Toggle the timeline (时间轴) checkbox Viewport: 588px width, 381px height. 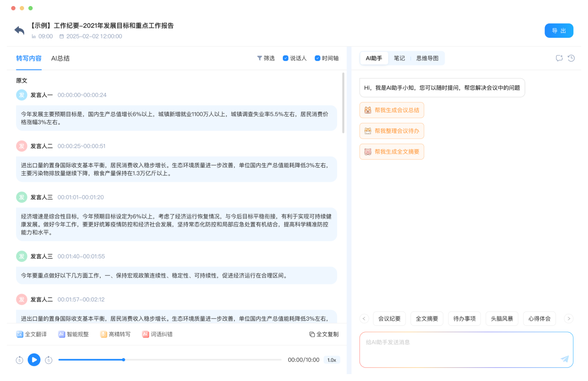tap(318, 58)
